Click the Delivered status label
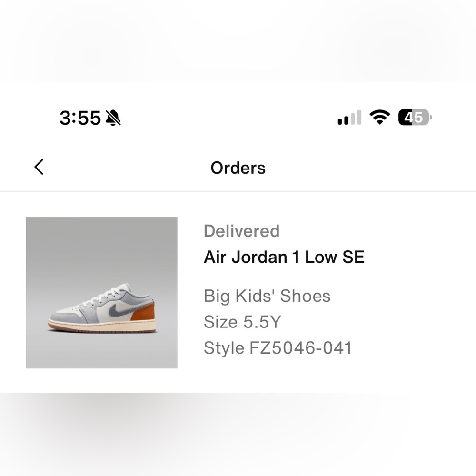Screen dimensions: 476x476 [242, 231]
